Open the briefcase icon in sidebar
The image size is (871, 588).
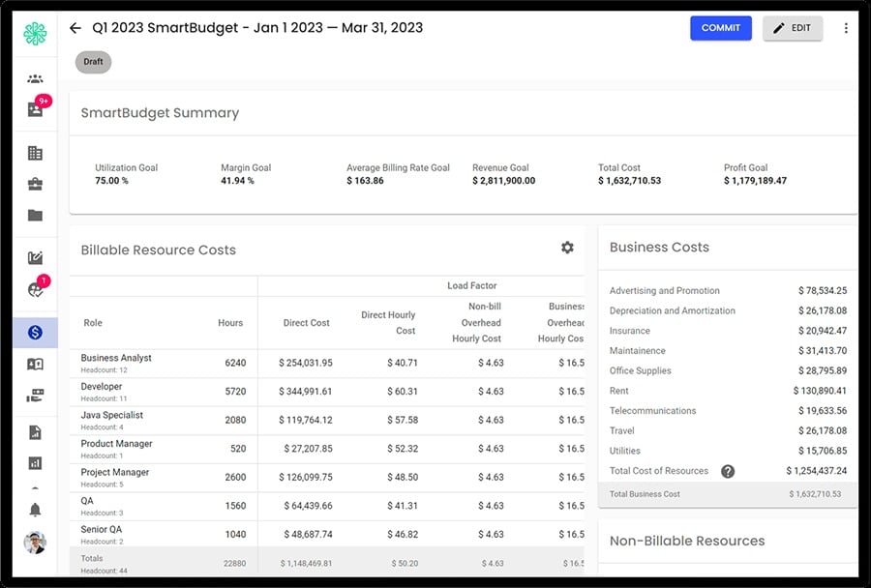point(35,185)
